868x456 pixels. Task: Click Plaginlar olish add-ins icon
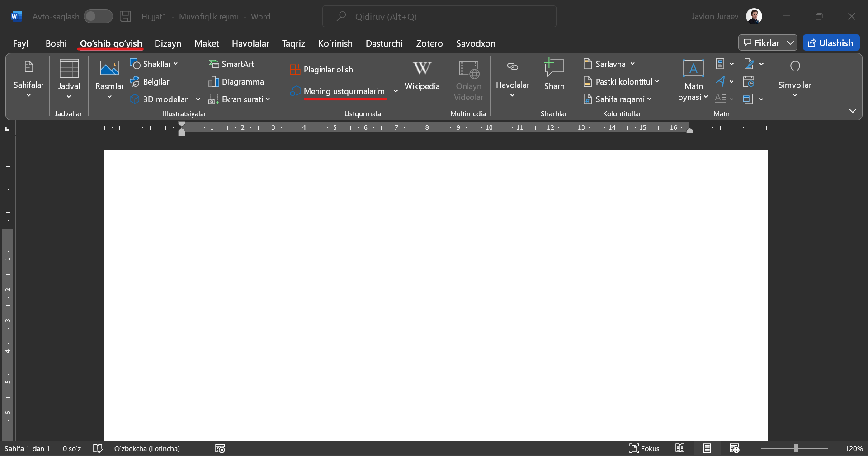click(295, 70)
